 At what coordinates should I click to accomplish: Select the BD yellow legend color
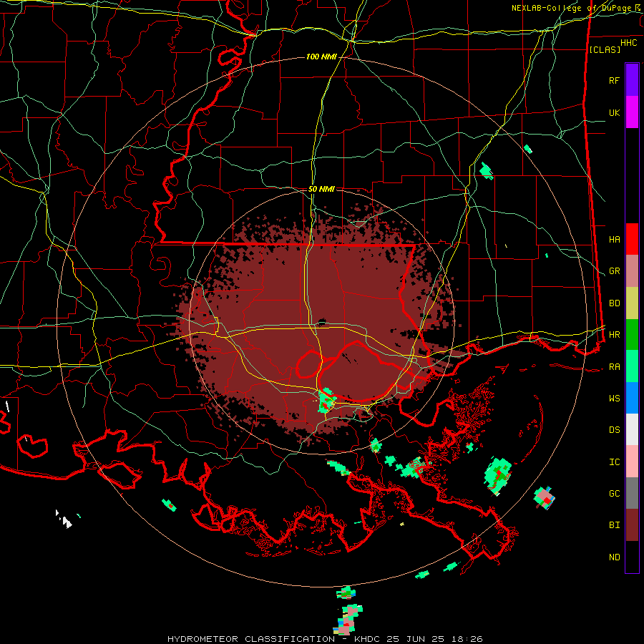pos(632,303)
